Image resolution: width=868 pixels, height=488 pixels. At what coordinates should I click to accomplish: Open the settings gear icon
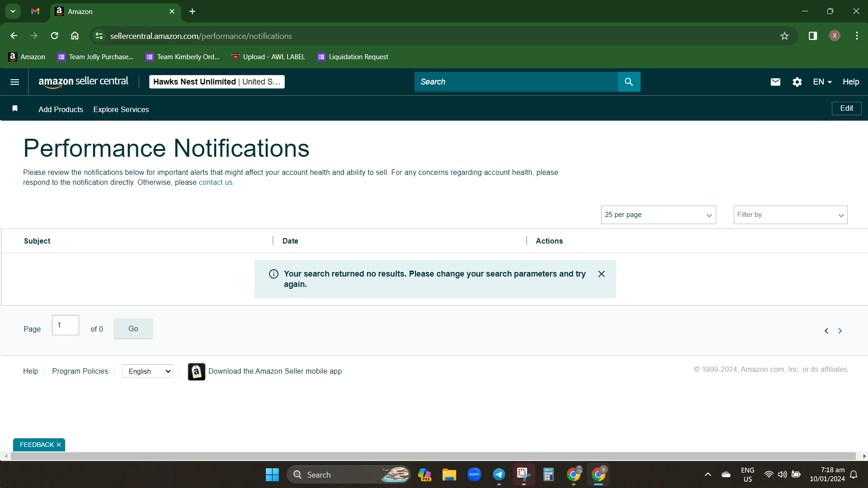(797, 82)
